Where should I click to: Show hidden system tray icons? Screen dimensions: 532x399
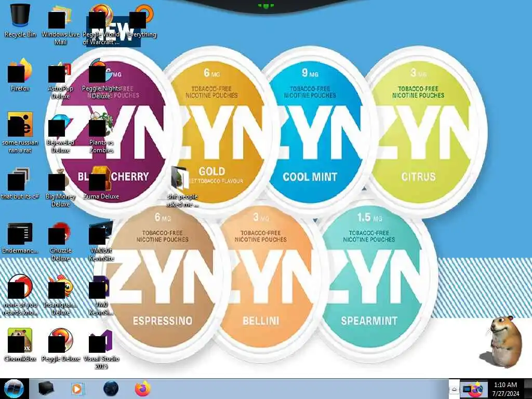pos(454,389)
